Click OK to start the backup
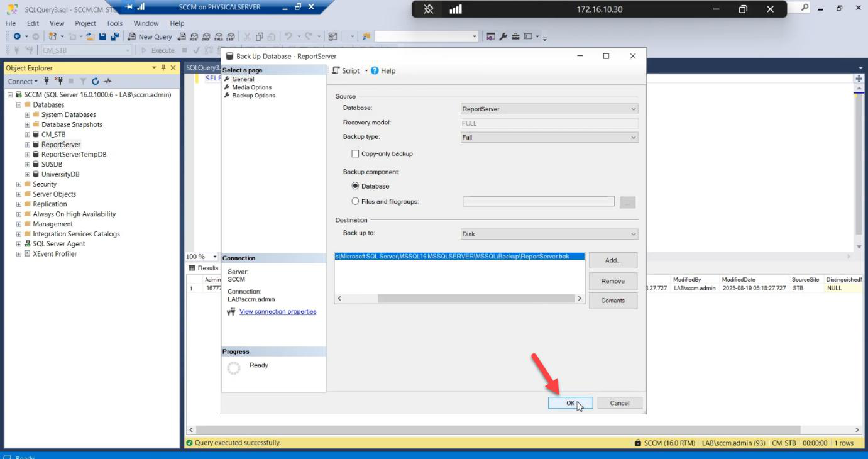This screenshot has width=868, height=459. click(x=570, y=403)
